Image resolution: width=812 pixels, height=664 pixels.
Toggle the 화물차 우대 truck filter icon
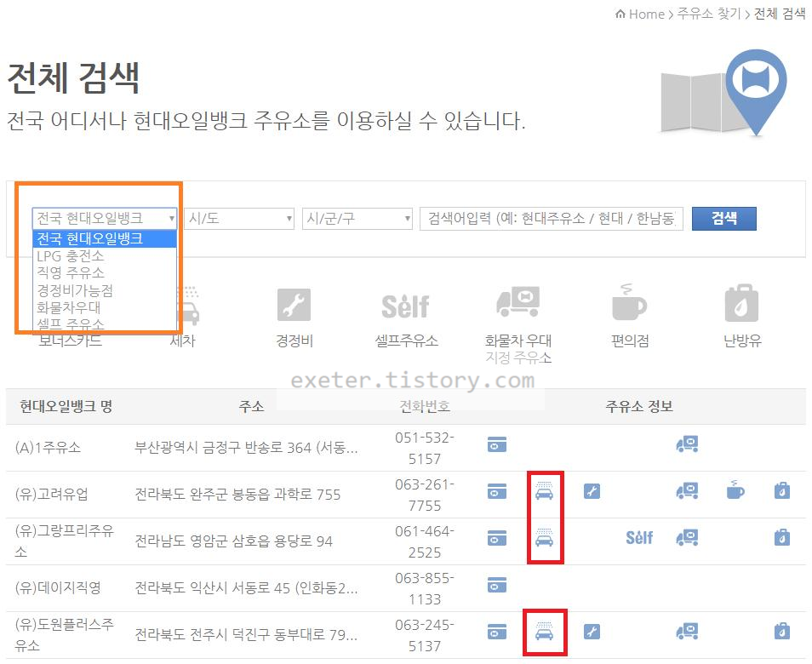(x=518, y=302)
